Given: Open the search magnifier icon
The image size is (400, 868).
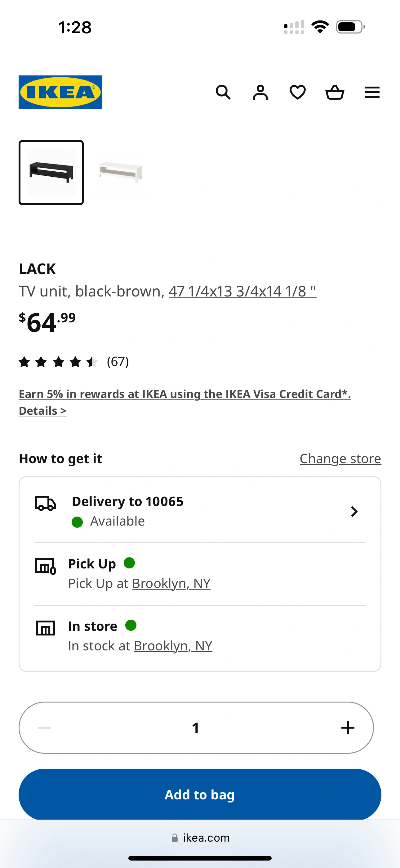Looking at the screenshot, I should click(223, 92).
